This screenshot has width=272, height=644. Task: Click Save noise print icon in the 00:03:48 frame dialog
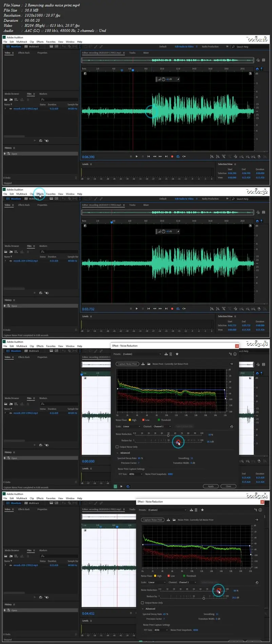point(143,364)
